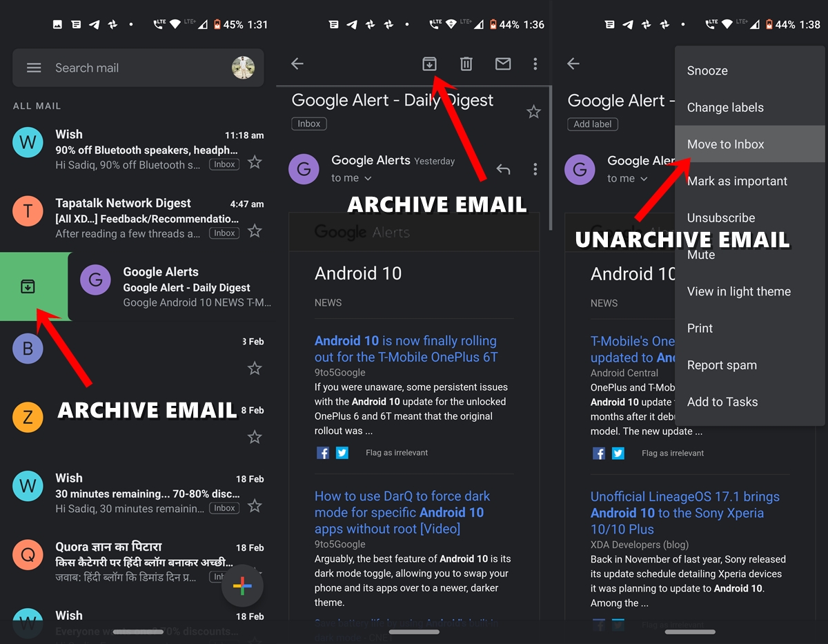Star the email dated 8 Feb
Viewport: 828px width, 644px height.
(255, 437)
